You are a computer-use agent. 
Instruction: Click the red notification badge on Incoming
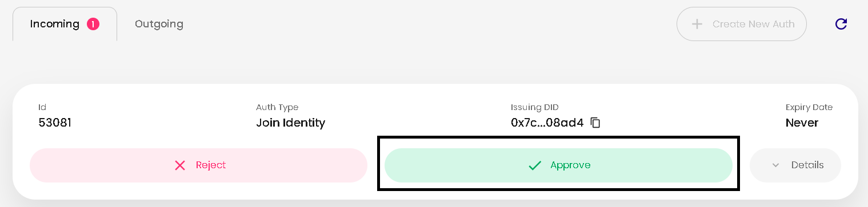click(93, 24)
